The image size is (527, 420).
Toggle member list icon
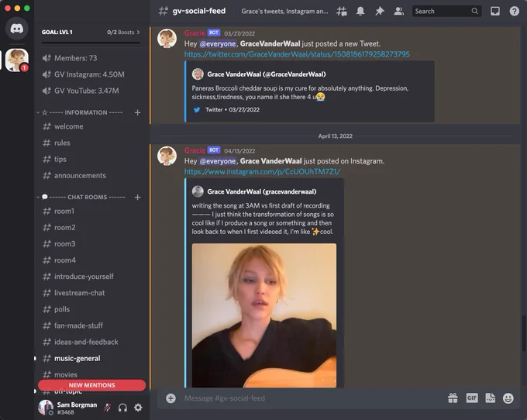pos(398,11)
